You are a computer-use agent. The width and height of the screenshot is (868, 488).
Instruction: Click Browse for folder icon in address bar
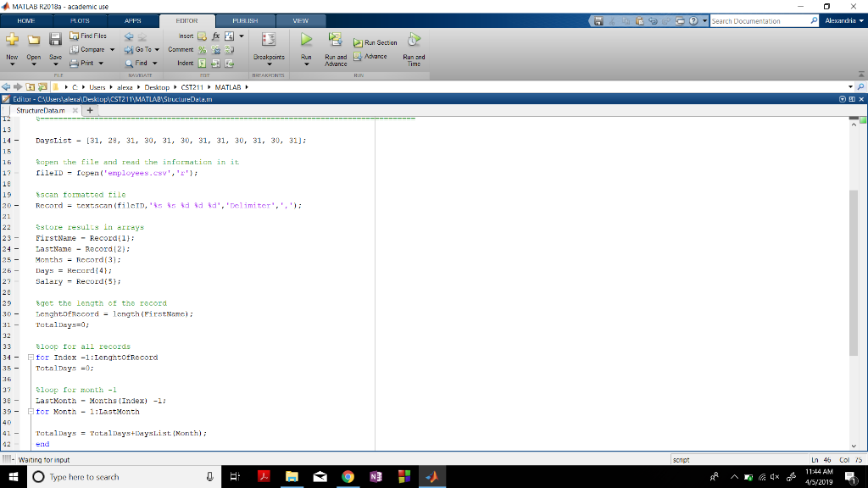[x=42, y=87]
